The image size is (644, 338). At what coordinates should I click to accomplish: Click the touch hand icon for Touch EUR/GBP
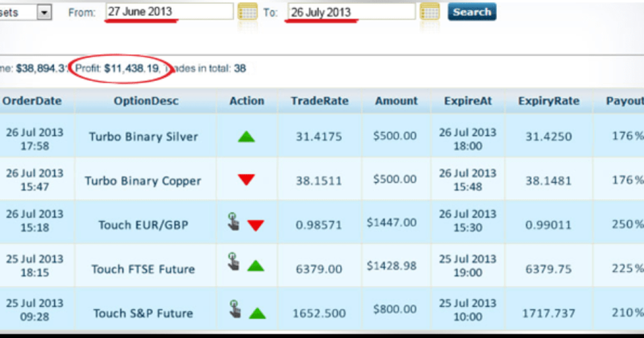click(233, 221)
